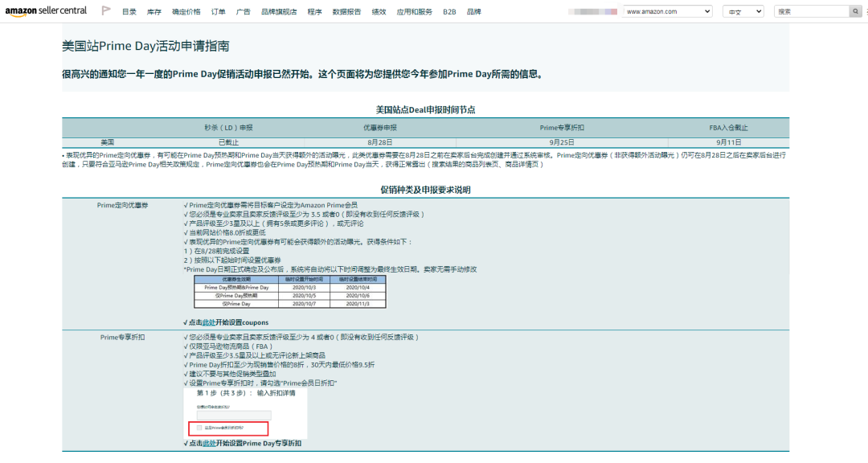The height and width of the screenshot is (463, 868).
Task: Select 数据报告 in the navigation bar
Action: click(346, 11)
